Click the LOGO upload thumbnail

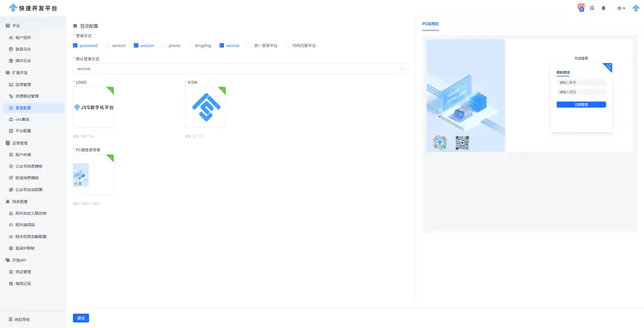pos(93,107)
